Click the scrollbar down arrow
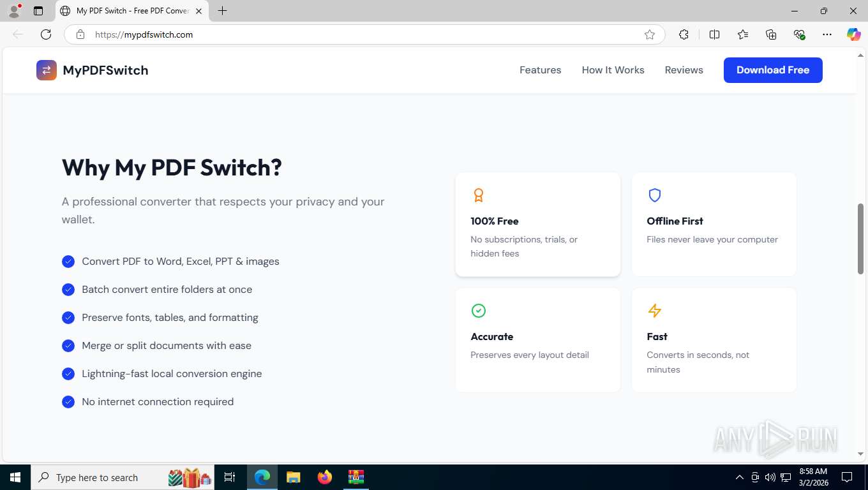The image size is (868, 490). pyautogui.click(x=860, y=454)
